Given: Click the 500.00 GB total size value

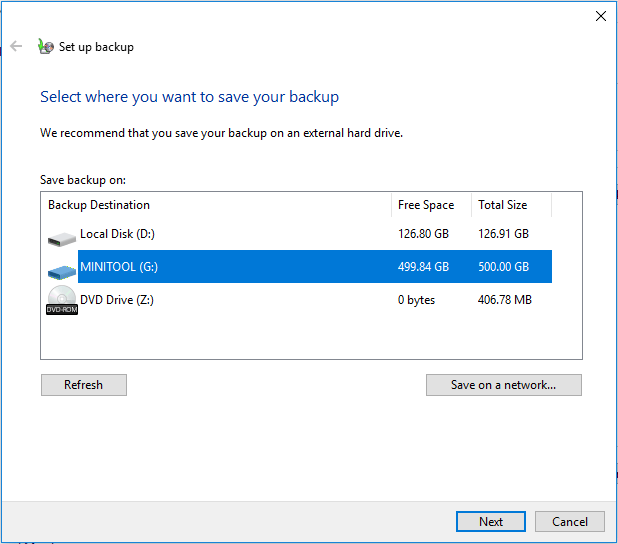Looking at the screenshot, I should (503, 267).
